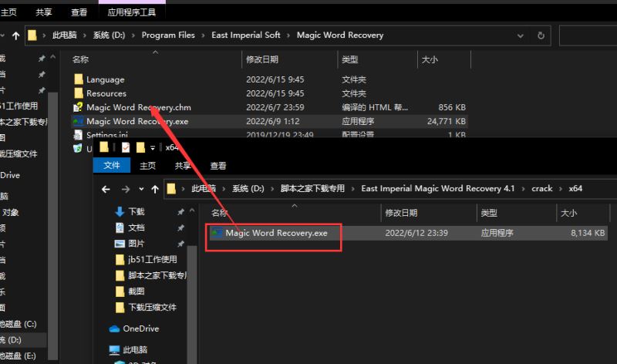Open quick access toolbar dropdown in x64 window
This screenshot has width=617, height=364.
153,148
